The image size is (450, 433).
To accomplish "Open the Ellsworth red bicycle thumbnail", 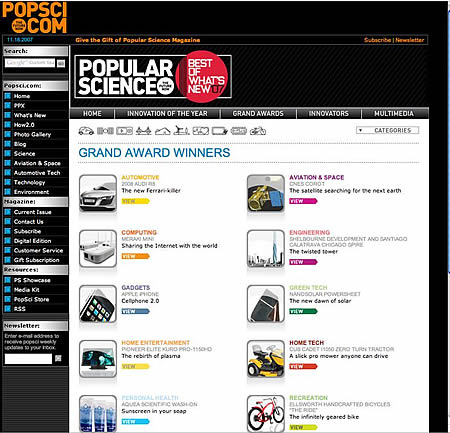I will (266, 414).
